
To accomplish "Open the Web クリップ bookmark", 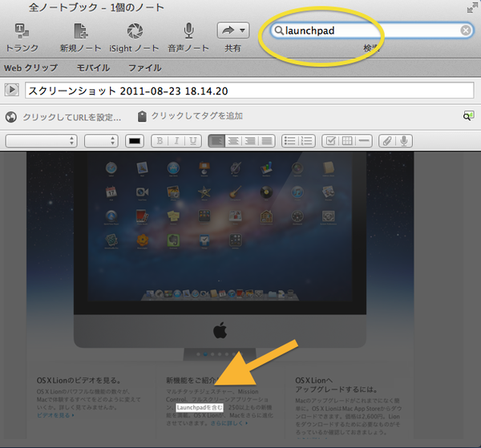I will [30, 68].
